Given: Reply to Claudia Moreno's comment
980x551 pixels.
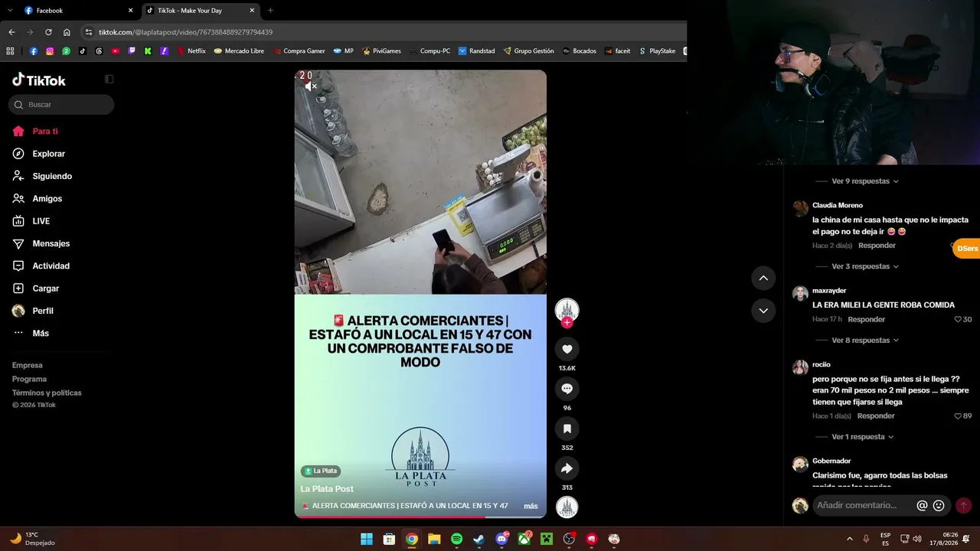Looking at the screenshot, I should [877, 246].
